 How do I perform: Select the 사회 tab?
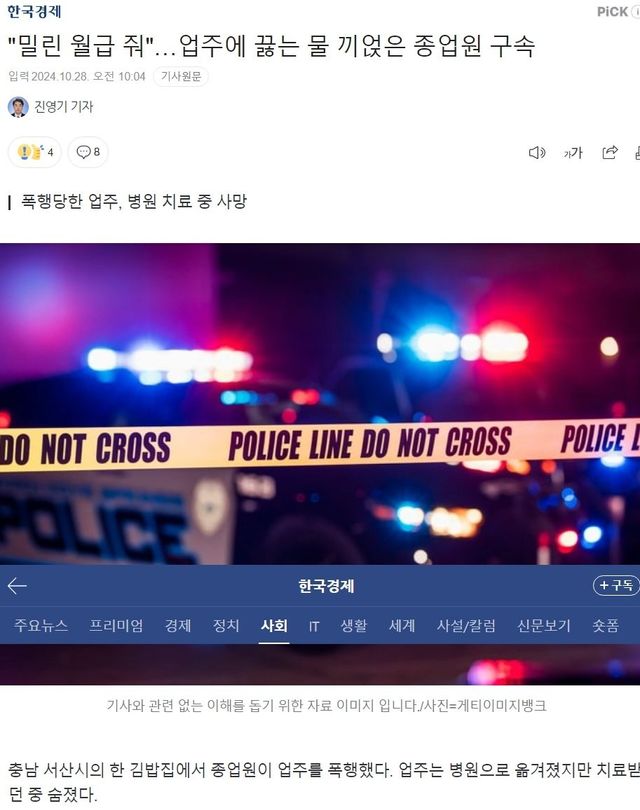tap(274, 626)
